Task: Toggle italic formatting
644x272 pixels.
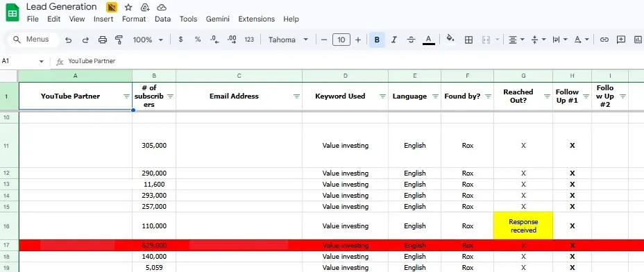Action: click(394, 40)
